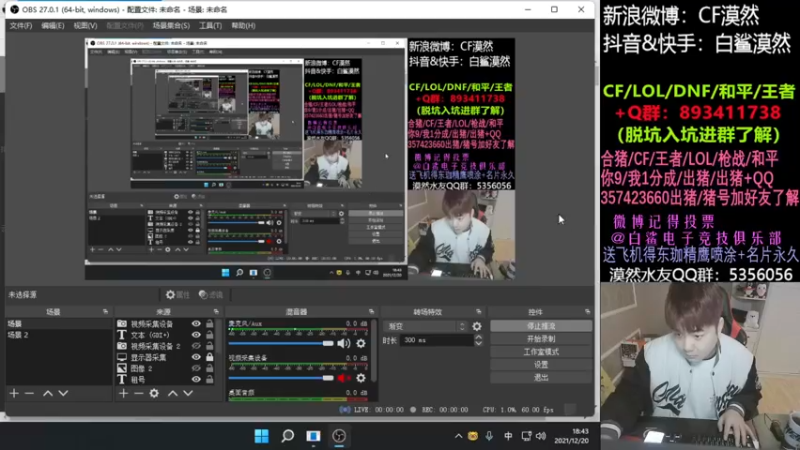Move source down in Sources panel

pyautogui.click(x=188, y=393)
